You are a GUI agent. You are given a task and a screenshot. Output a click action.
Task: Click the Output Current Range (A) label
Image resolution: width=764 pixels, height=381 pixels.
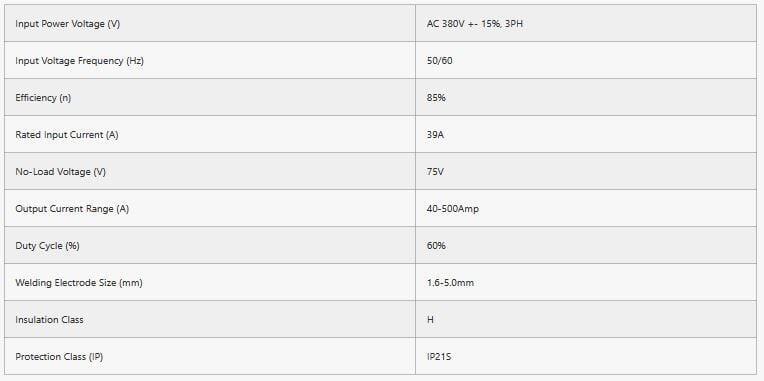coord(72,209)
